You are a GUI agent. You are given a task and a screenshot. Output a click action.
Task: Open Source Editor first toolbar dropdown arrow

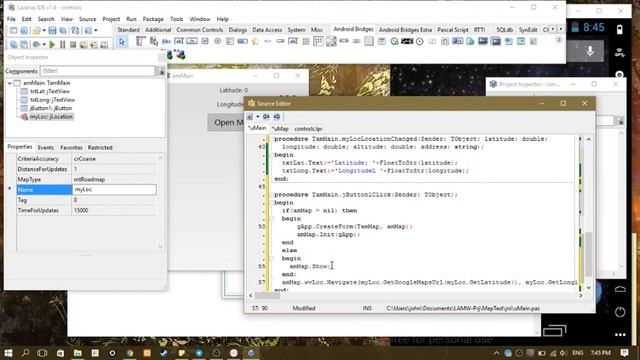click(258, 117)
